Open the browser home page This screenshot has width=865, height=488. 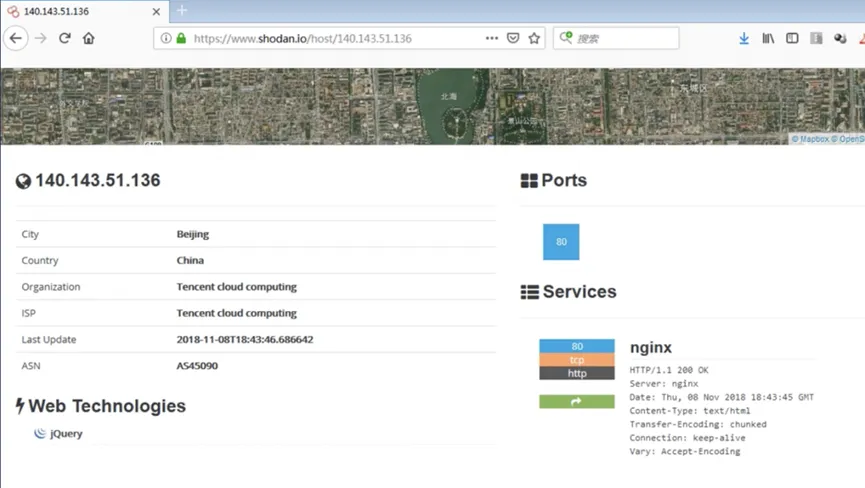click(x=89, y=38)
